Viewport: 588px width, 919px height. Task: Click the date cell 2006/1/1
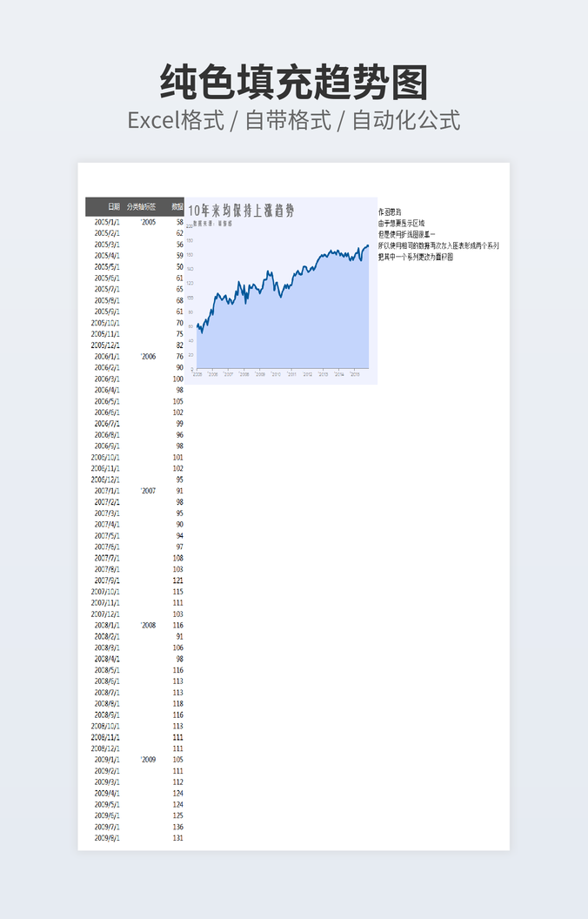click(x=107, y=357)
